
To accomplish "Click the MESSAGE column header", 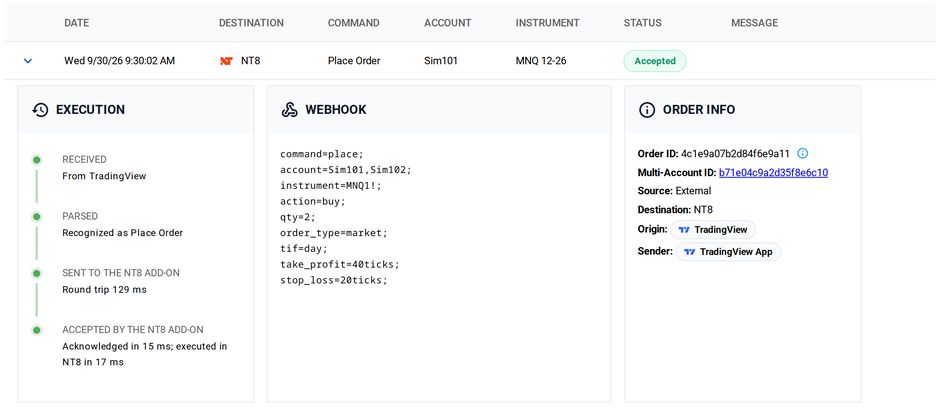I will (755, 23).
